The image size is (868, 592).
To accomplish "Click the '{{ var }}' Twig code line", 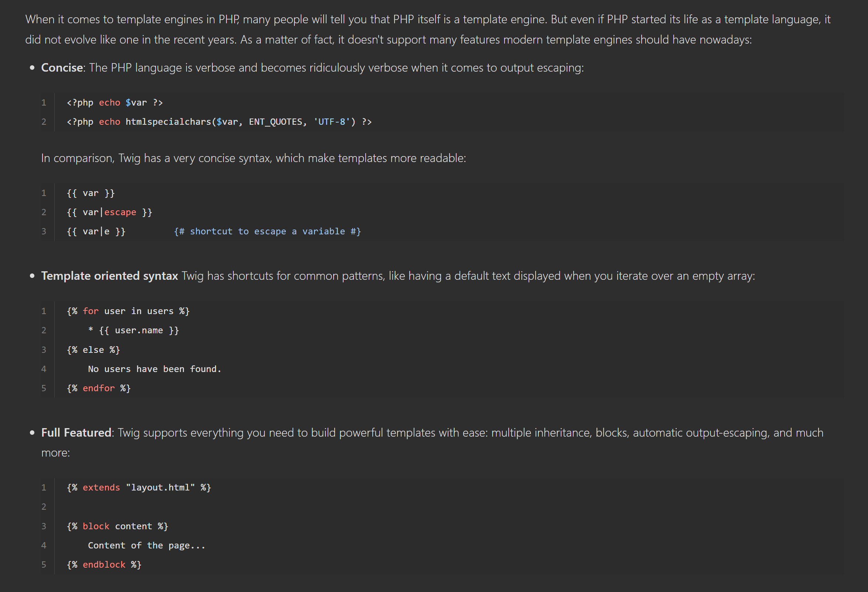I will pyautogui.click(x=91, y=193).
